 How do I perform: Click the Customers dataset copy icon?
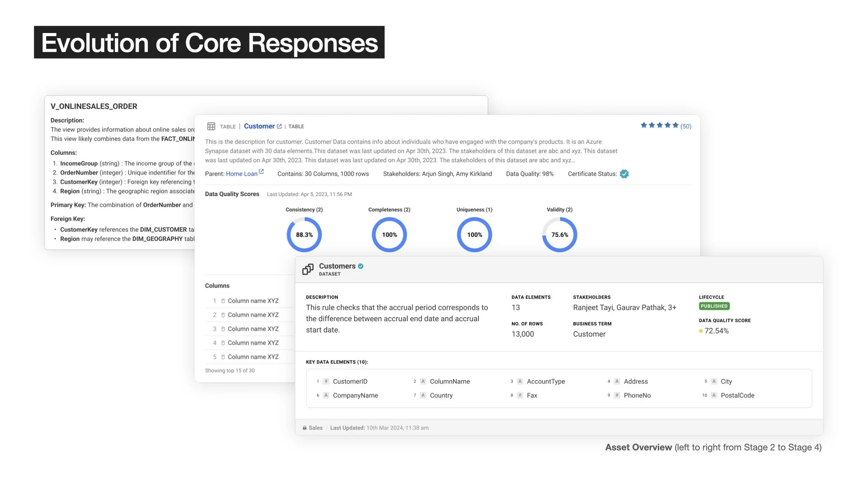pos(308,269)
